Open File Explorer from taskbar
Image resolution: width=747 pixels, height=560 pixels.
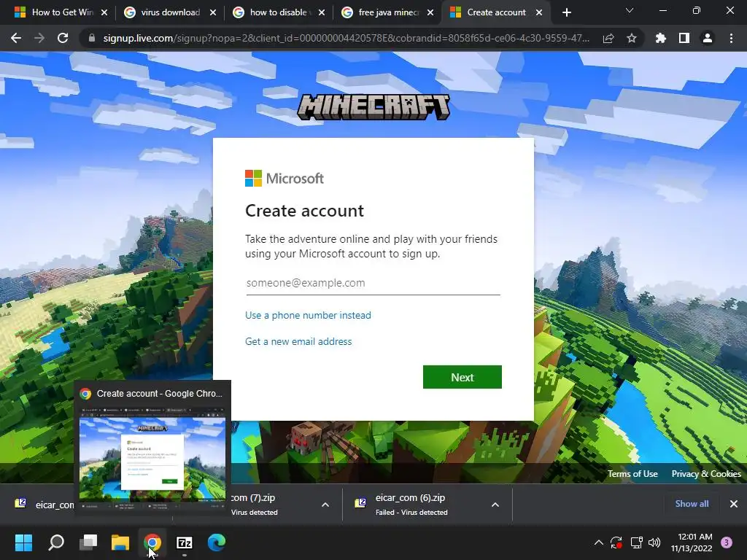(120, 542)
